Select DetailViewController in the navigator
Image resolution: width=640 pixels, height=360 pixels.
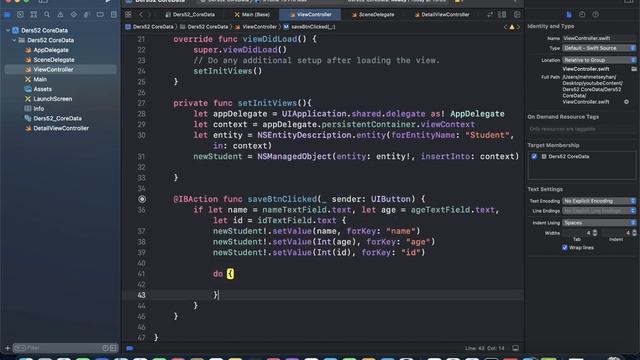pyautogui.click(x=60, y=129)
